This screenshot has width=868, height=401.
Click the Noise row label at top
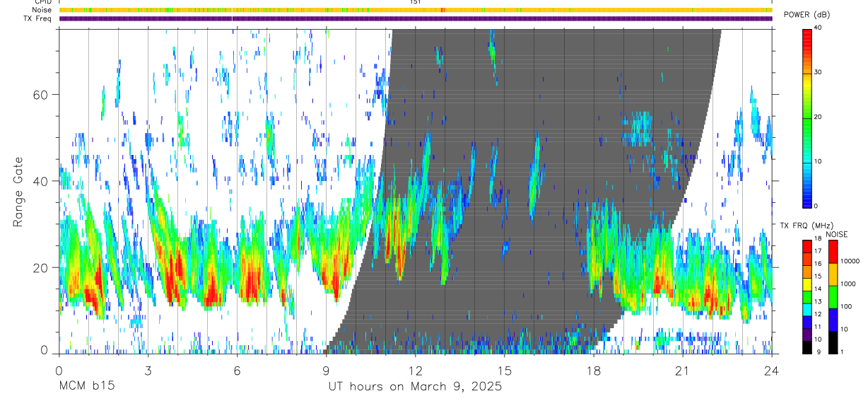pos(42,10)
